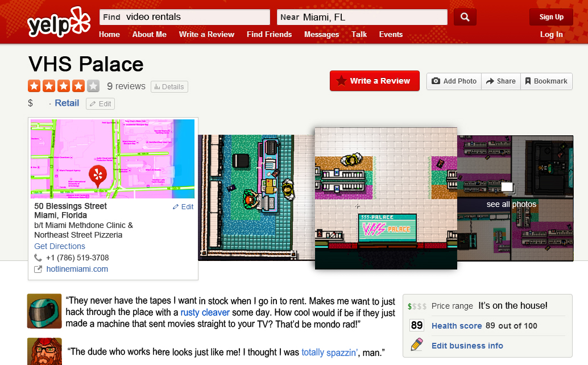588x365 pixels.
Task: Click the Add Photo button
Action: [454, 81]
